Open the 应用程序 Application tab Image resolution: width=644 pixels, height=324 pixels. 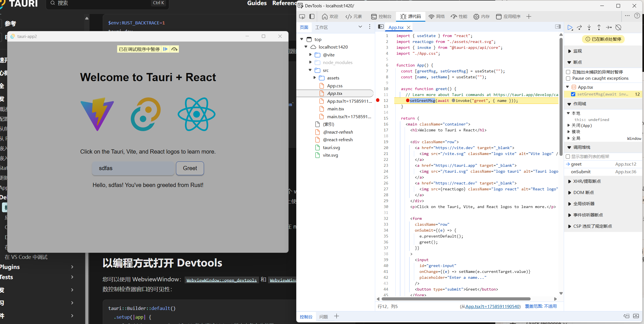pyautogui.click(x=508, y=17)
